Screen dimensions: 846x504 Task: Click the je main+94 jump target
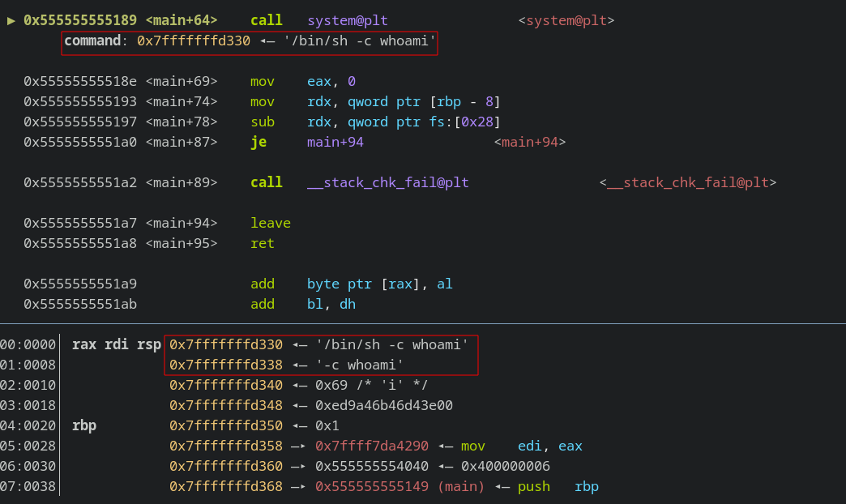335,143
